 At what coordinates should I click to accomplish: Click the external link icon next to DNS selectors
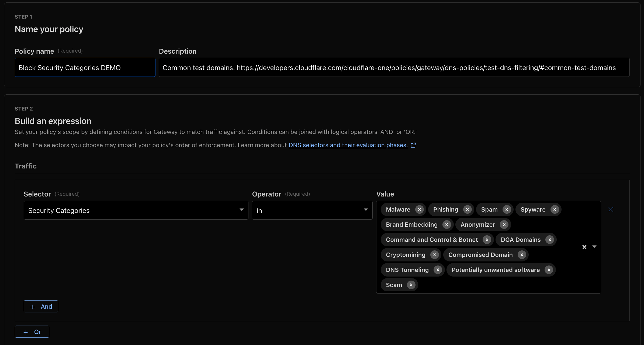coord(413,145)
